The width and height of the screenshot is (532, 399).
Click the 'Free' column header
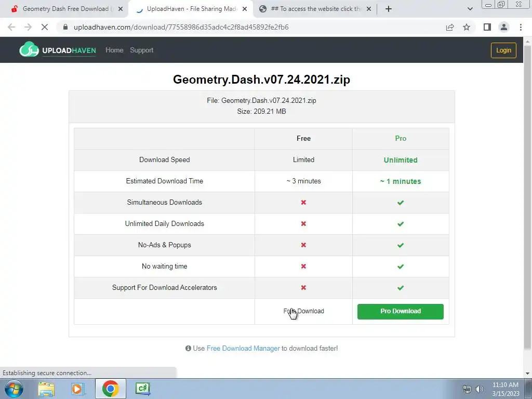[x=303, y=138]
